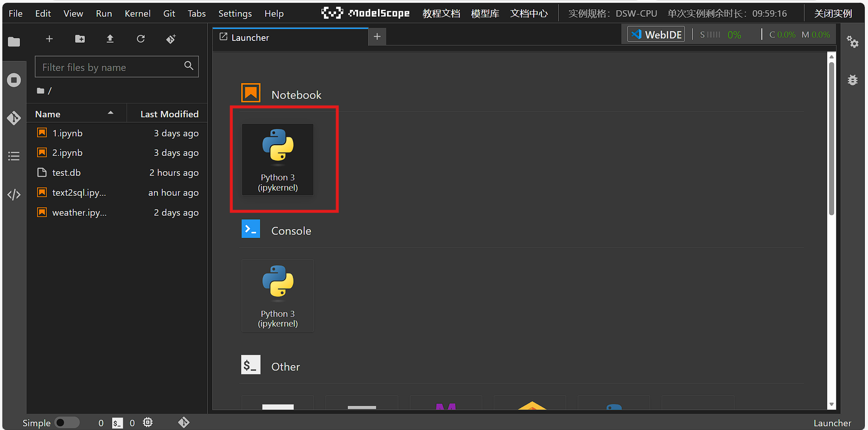Open Running Terminals and Kernels sidebar icon
This screenshot has height=430, width=868.
point(14,80)
